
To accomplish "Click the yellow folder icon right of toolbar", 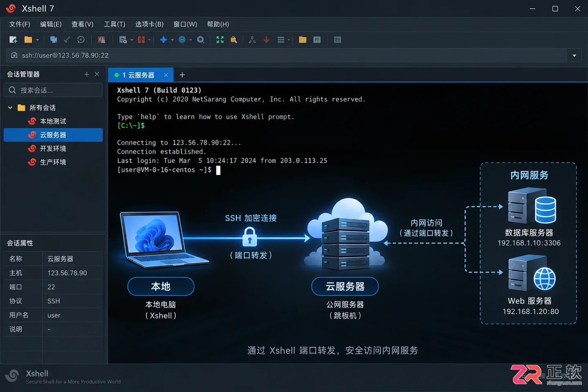I will click(303, 40).
